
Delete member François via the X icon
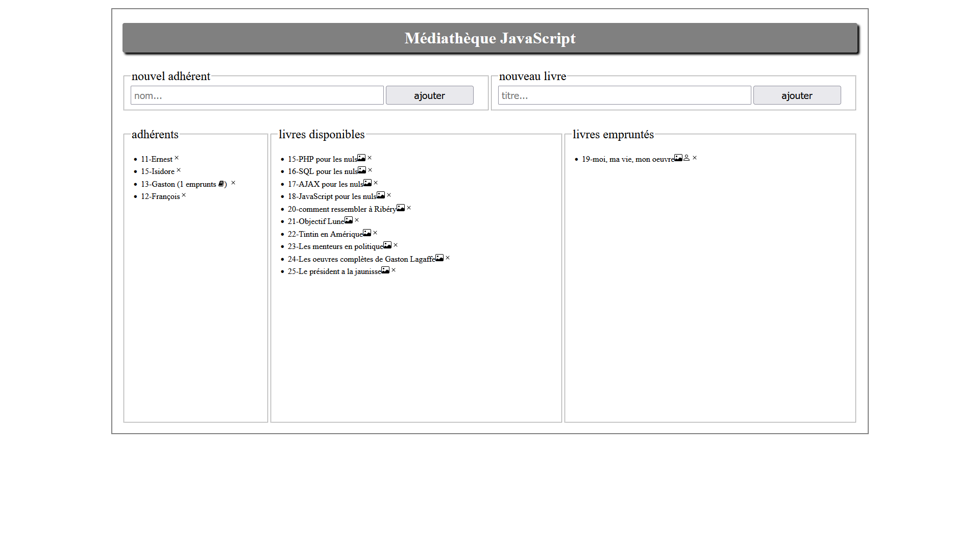[x=184, y=195]
